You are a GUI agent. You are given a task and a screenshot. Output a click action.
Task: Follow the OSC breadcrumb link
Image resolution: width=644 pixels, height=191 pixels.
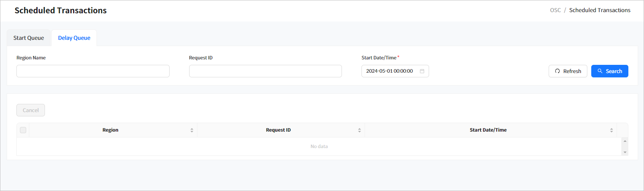click(555, 10)
